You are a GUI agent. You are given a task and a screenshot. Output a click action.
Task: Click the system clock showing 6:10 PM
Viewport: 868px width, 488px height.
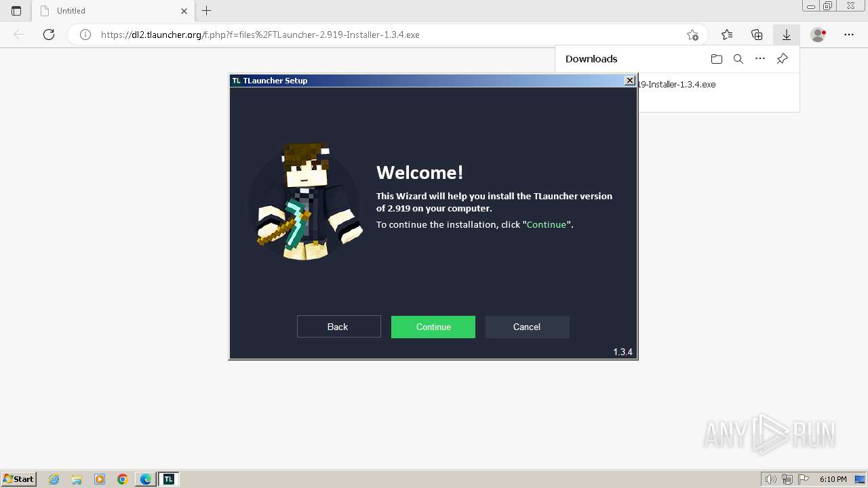(x=833, y=479)
